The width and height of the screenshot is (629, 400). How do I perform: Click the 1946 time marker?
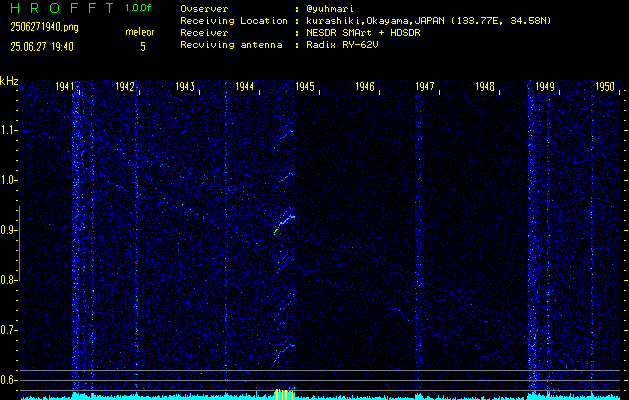[365, 87]
